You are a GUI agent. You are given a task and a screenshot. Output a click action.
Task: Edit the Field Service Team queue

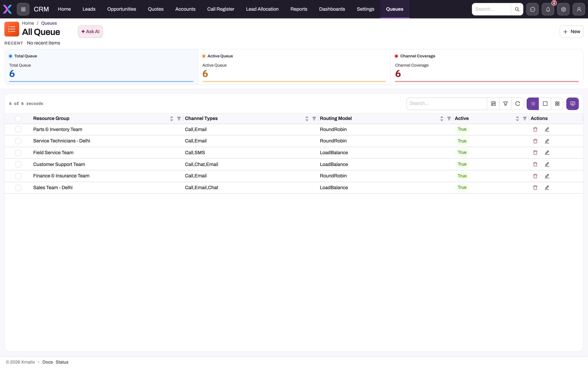click(547, 153)
